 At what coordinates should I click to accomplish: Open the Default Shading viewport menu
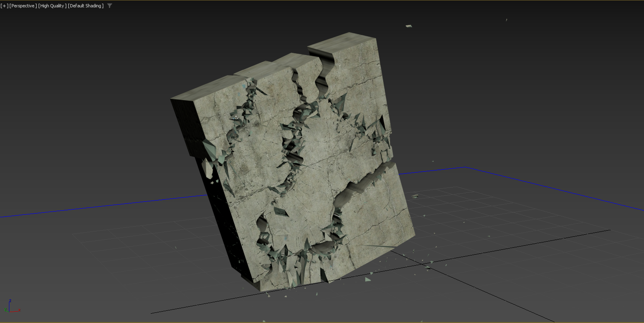(86, 6)
